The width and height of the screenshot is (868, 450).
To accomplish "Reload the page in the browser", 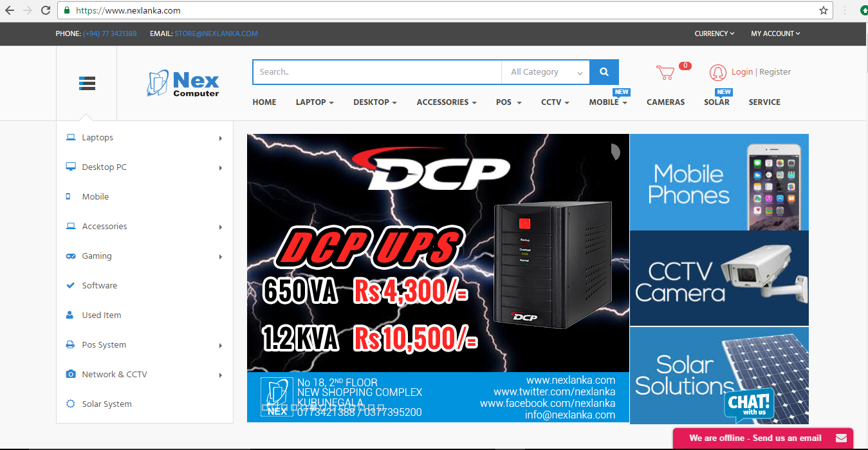I will (46, 10).
